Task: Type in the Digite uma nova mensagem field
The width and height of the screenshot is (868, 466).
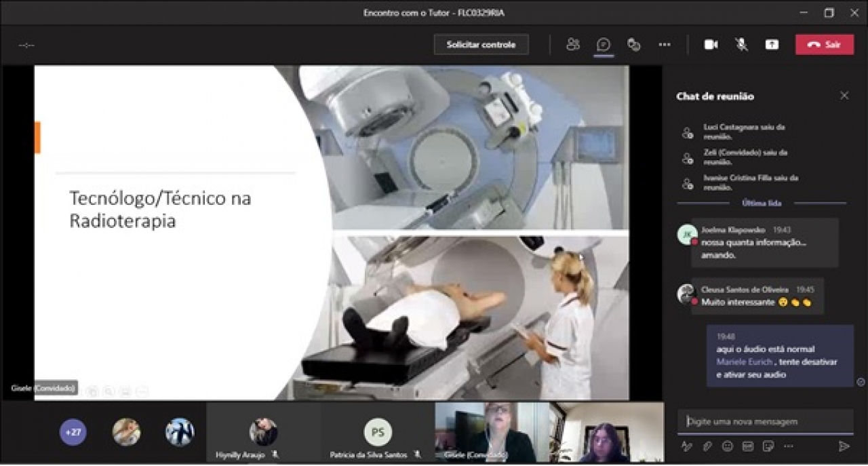Action: (x=765, y=421)
